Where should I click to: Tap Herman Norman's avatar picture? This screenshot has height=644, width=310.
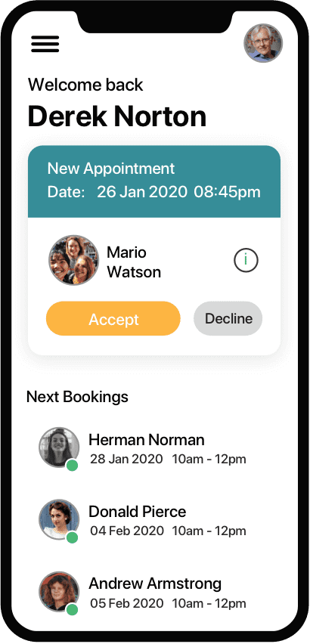point(59,447)
